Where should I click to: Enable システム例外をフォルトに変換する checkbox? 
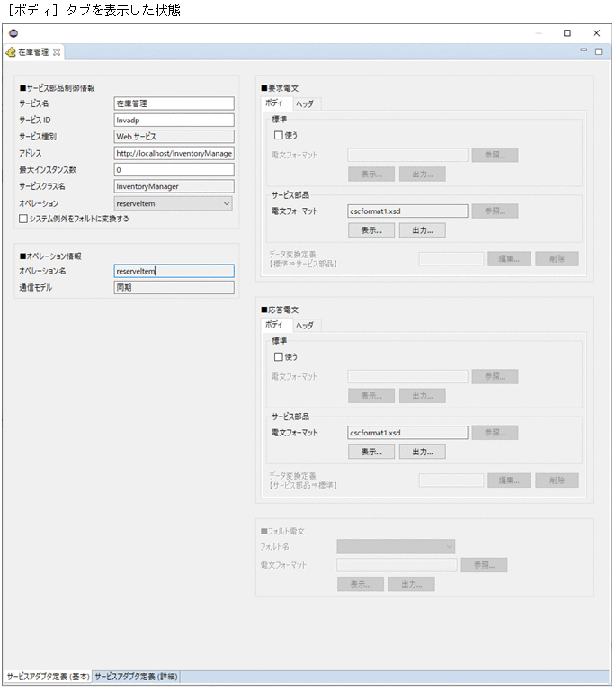pos(23,219)
